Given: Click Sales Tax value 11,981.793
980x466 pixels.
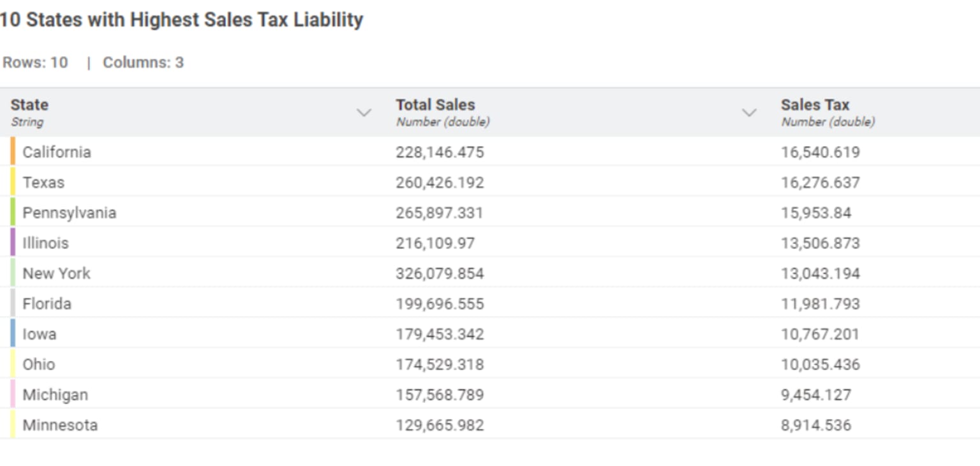Looking at the screenshot, I should pyautogui.click(x=820, y=303).
